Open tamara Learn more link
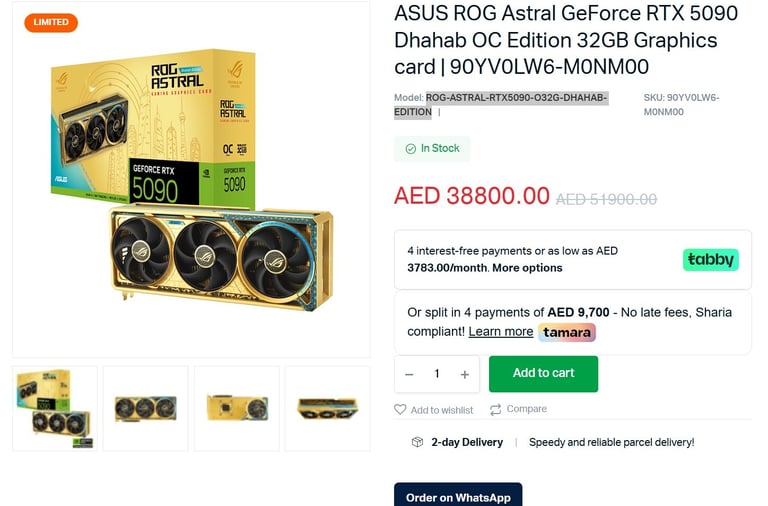The width and height of the screenshot is (768, 506). 501,332
